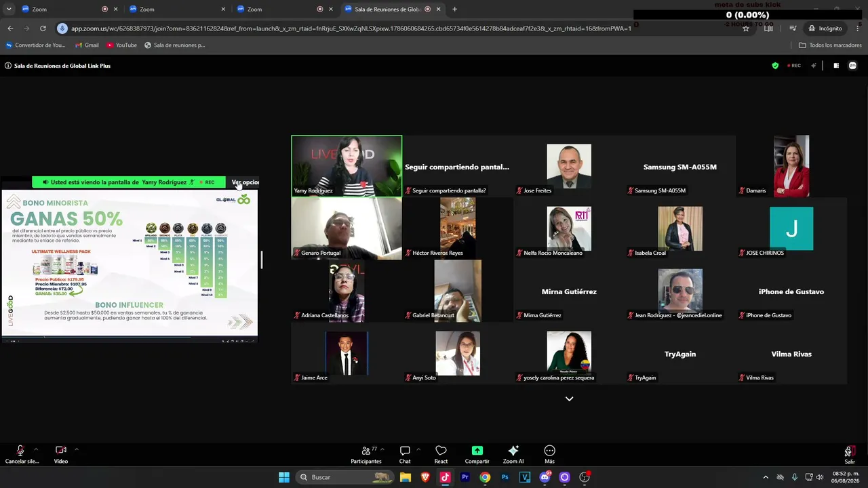Bookmark this page with the star
The height and width of the screenshot is (488, 868).
coord(746,28)
